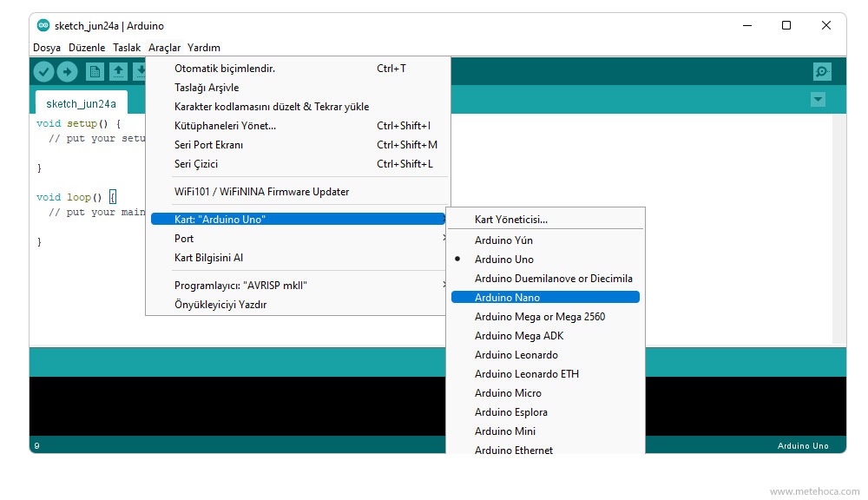Click the void setup() code line
This screenshot has height=500, width=868.
[x=79, y=123]
